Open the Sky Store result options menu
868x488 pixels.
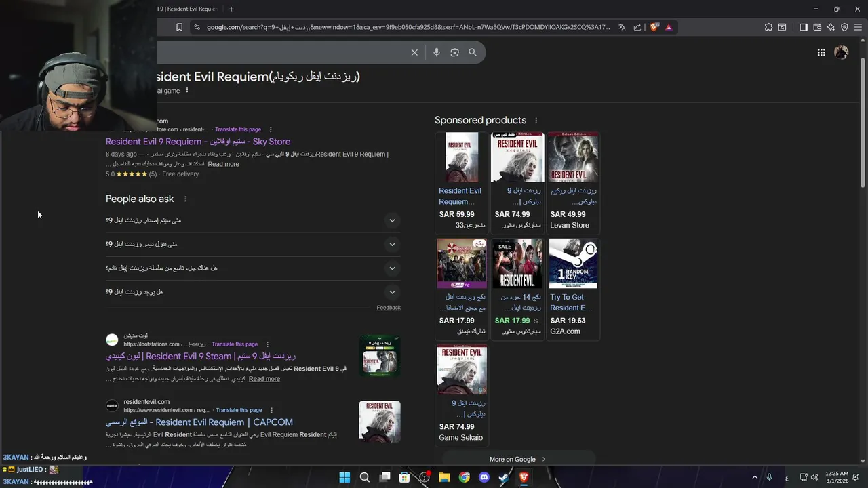tap(271, 129)
